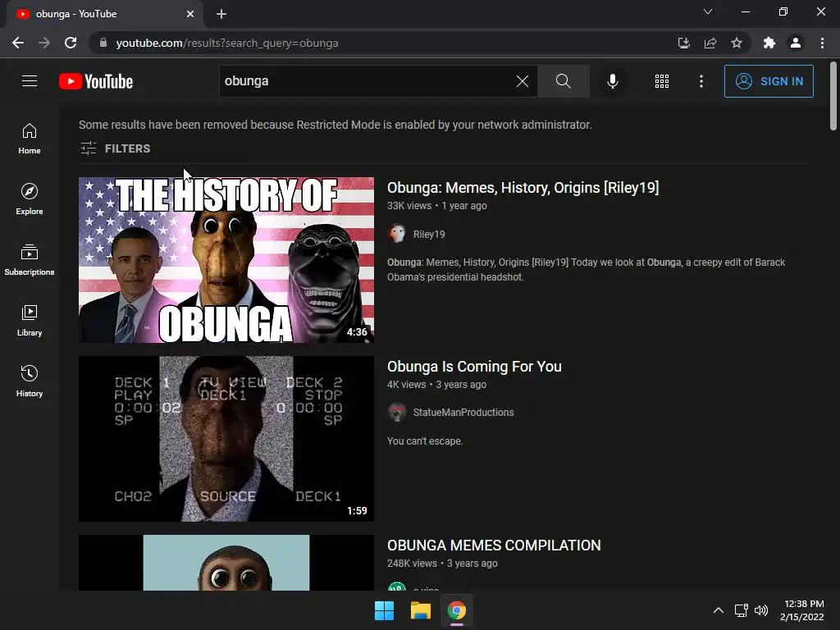
Task: Click StatueManProductions channel avatar
Action: 396,412
